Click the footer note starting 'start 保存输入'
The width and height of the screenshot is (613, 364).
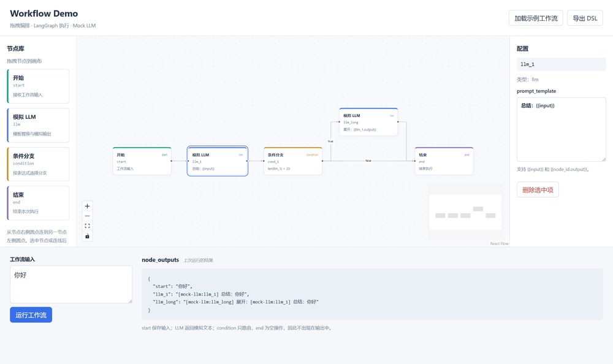tap(237, 328)
